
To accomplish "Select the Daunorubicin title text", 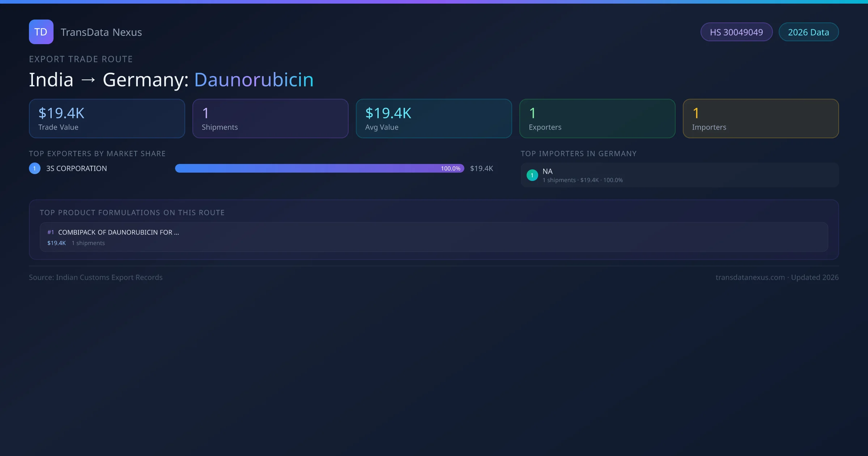I will tap(254, 80).
